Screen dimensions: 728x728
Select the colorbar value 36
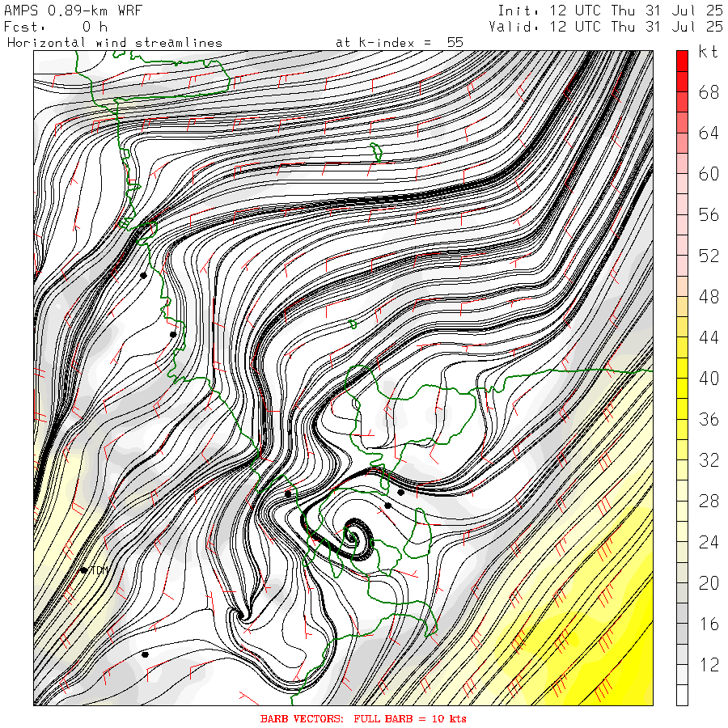[709, 419]
